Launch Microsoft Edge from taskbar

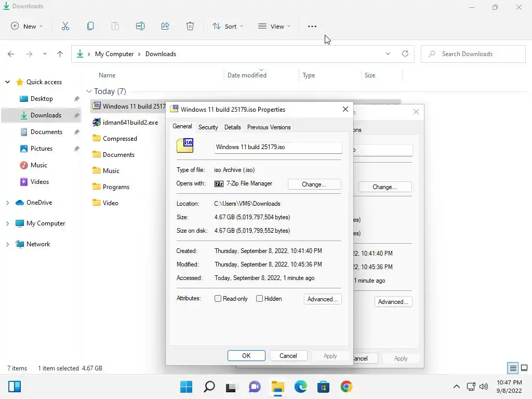(x=300, y=387)
